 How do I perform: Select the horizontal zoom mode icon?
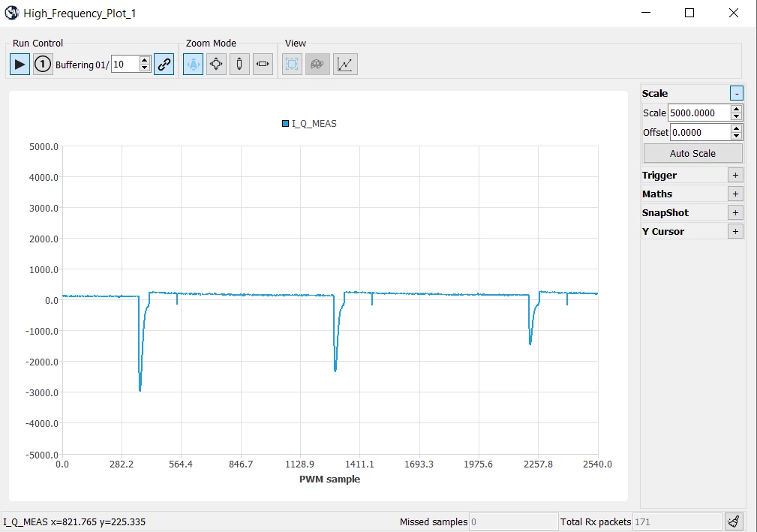[x=263, y=65]
